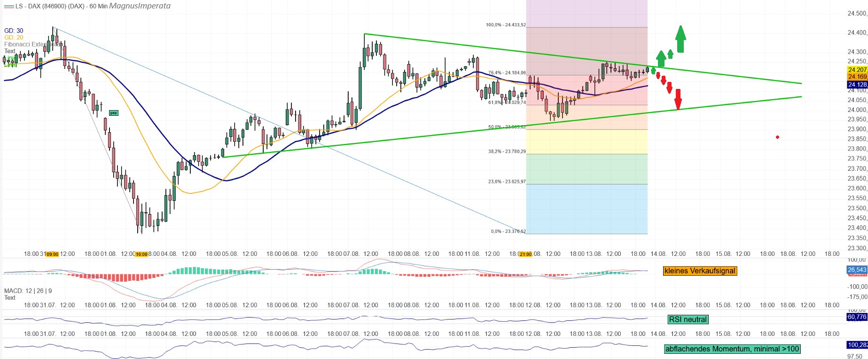Image resolution: width=868 pixels, height=359 pixels.
Task: Click the RSI value tag 60,776
Action: tap(857, 317)
